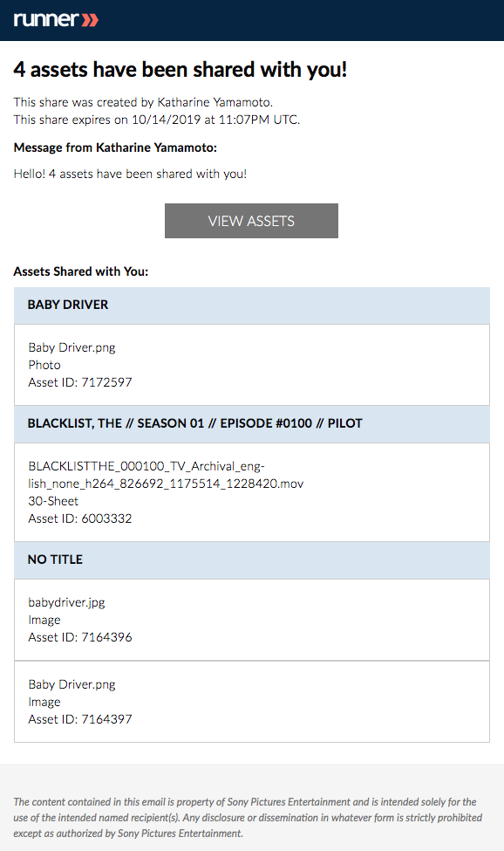Screen dimensions: 504x851
Task: Select Asset ID 7172597 text
Action: (80, 382)
